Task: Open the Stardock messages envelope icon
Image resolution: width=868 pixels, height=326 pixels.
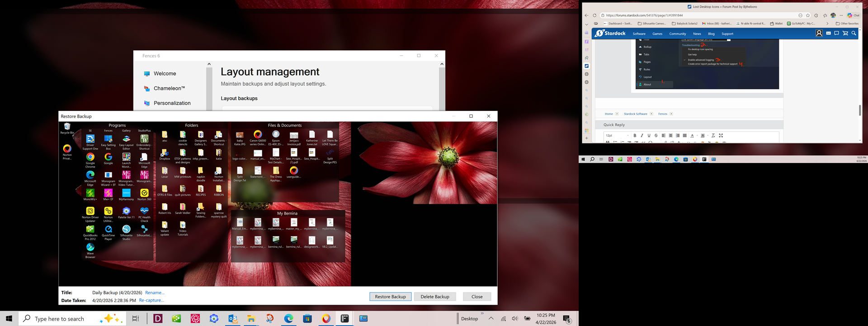Action: [x=828, y=33]
